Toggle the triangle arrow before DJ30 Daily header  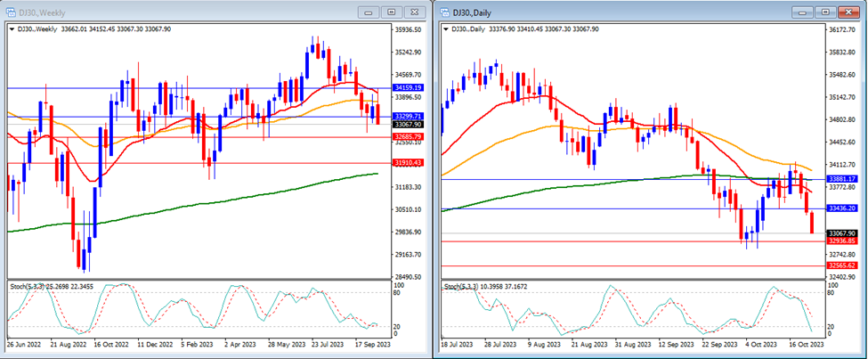(446, 29)
